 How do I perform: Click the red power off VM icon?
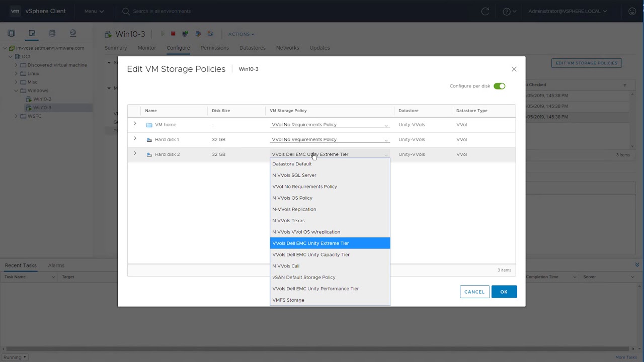click(173, 34)
